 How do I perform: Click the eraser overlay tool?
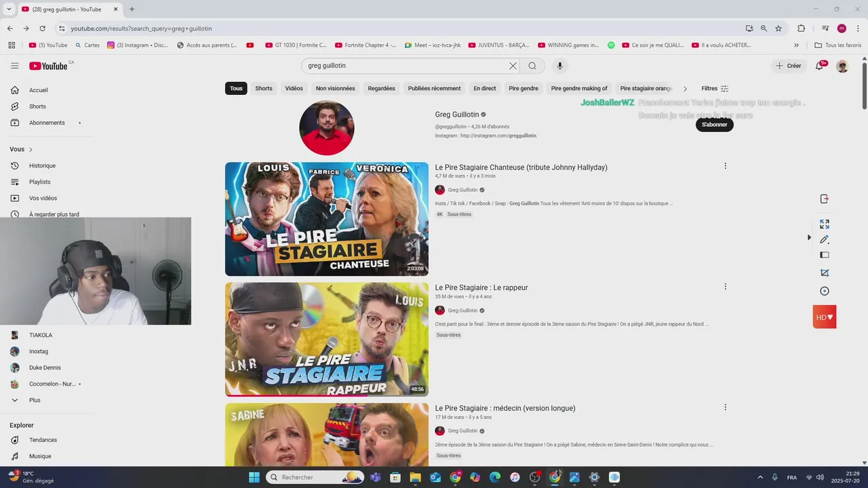coord(825,255)
